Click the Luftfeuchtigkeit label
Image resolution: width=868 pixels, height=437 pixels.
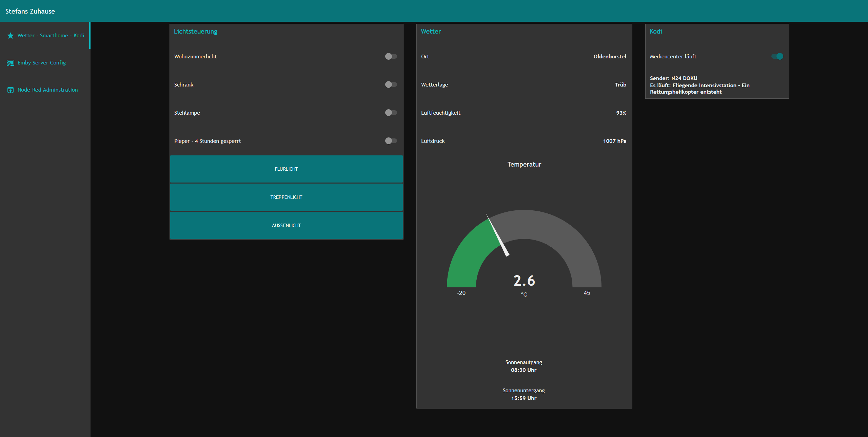[x=440, y=113]
